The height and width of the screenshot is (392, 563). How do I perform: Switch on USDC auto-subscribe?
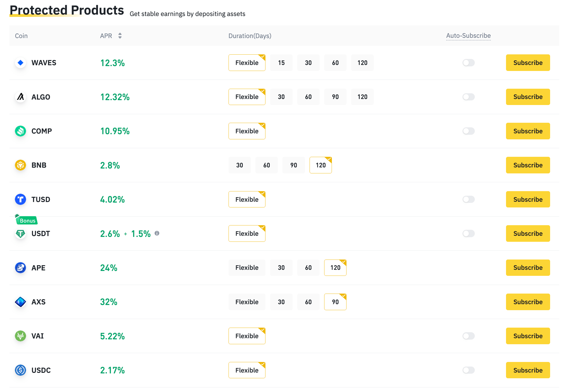[468, 370]
